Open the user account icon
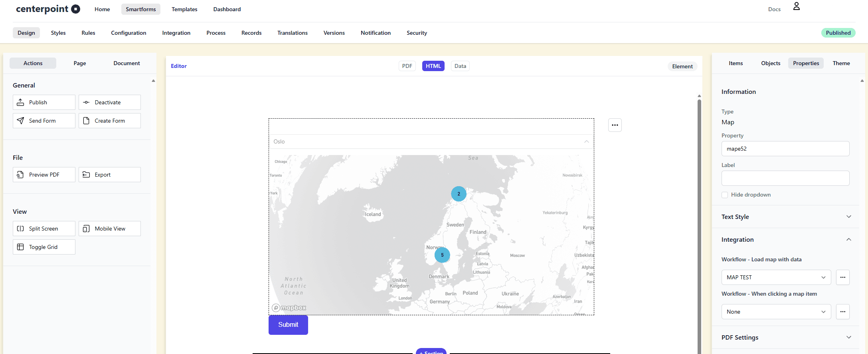The width and height of the screenshot is (868, 354). pos(796,6)
